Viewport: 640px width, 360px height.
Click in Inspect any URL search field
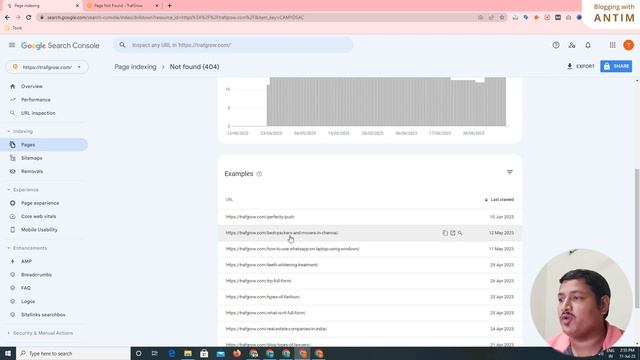[233, 45]
